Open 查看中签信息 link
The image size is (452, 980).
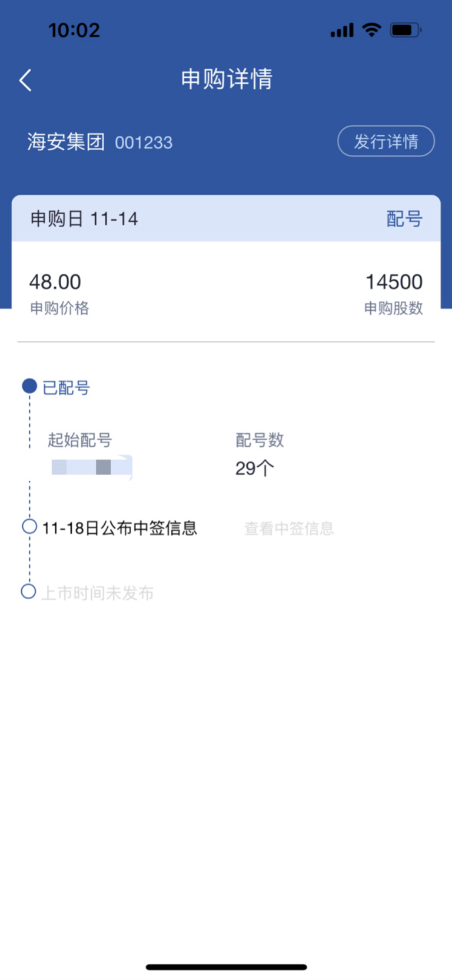coord(289,528)
